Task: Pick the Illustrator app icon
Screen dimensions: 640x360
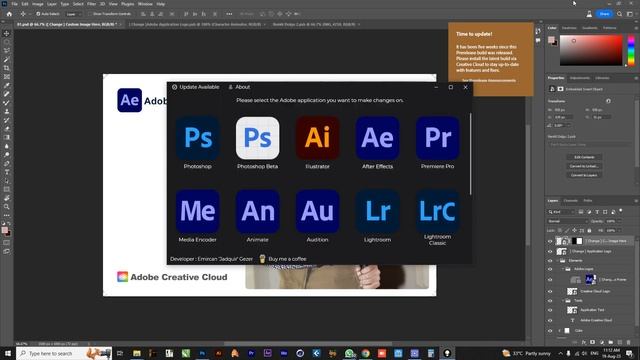Action: [318, 138]
